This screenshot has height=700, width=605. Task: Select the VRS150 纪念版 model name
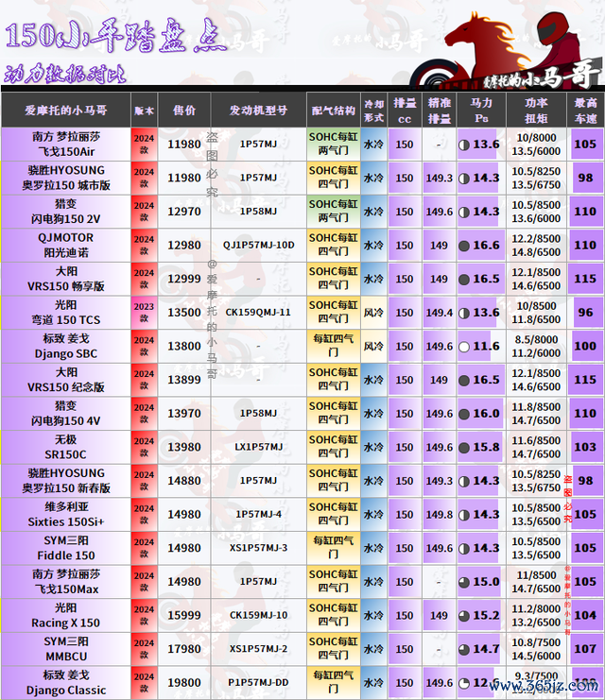point(66,387)
